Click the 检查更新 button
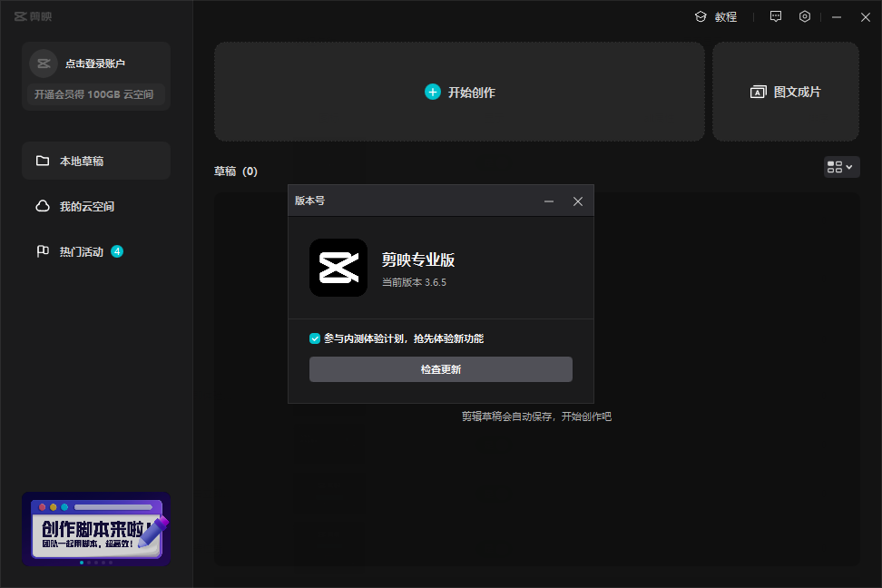Screen dimensions: 882x588 click(440, 369)
